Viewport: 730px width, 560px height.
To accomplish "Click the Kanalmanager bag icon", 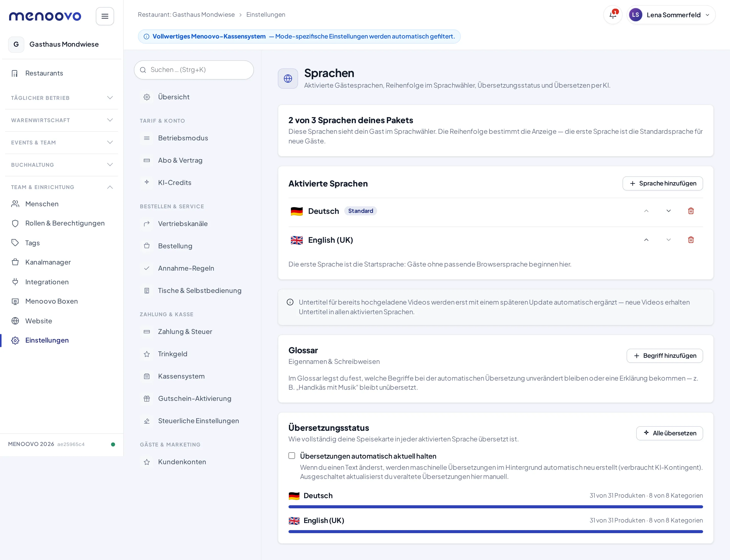I will pos(15,262).
